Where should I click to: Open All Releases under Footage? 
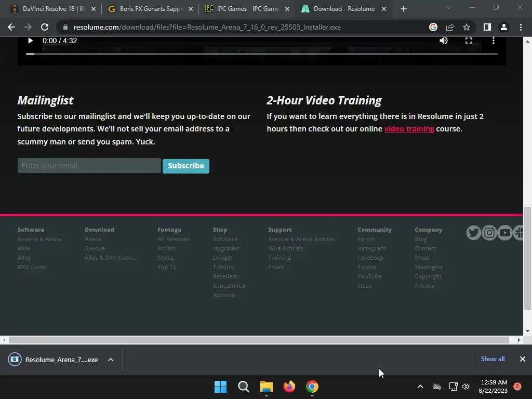(x=174, y=239)
